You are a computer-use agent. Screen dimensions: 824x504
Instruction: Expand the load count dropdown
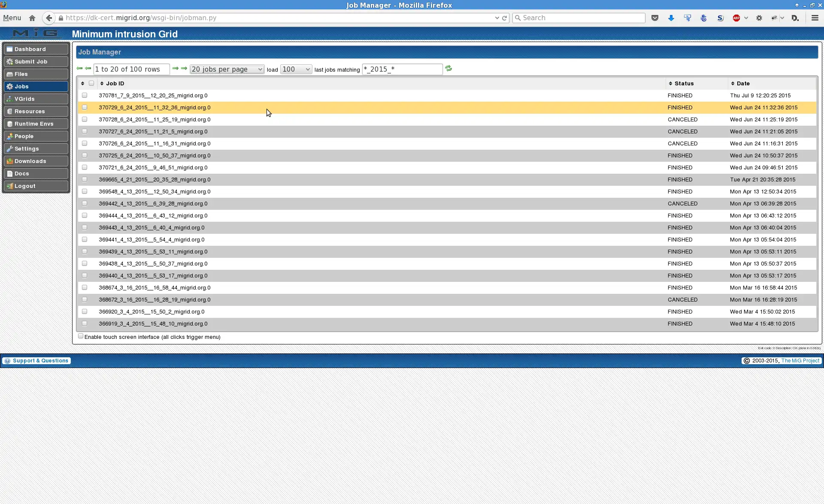click(295, 69)
